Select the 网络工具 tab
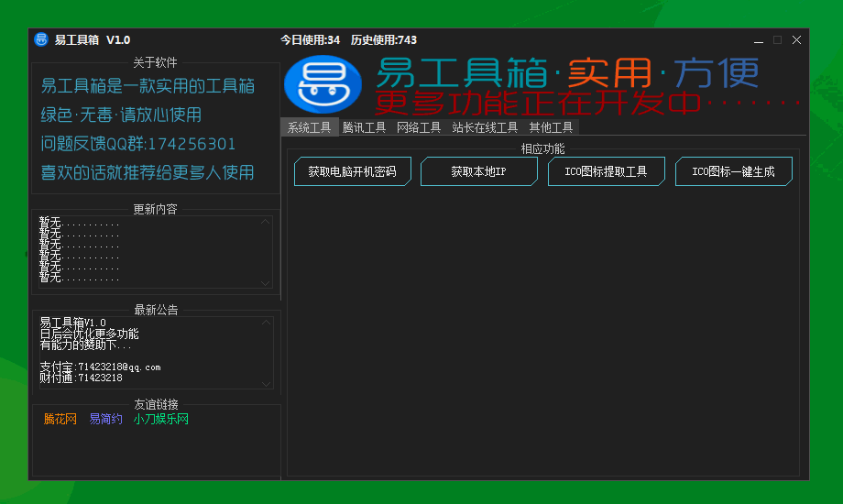The image size is (843, 504). [x=419, y=127]
